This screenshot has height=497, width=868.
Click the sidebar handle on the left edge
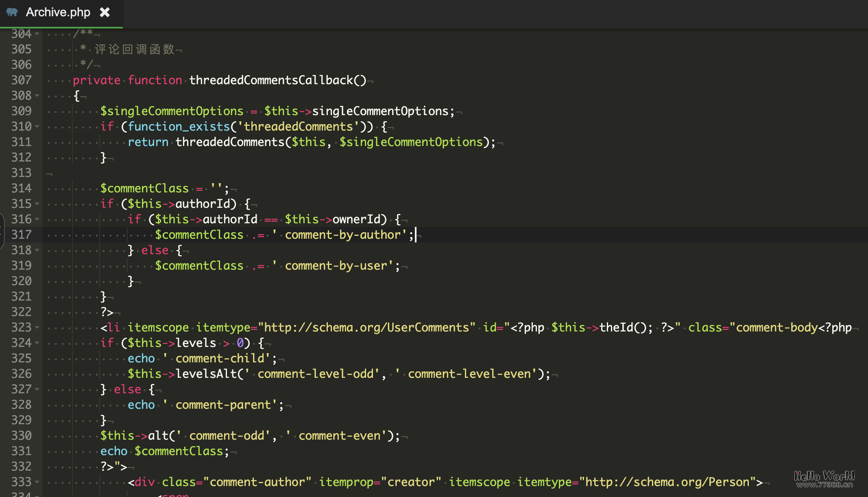[2, 231]
